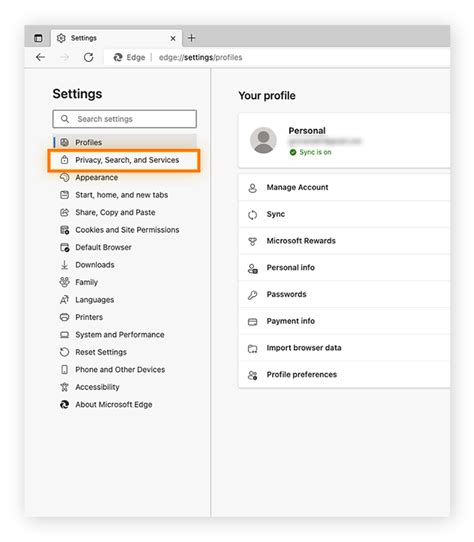
Task: Click the Start, home, new tabs icon
Action: click(64, 195)
